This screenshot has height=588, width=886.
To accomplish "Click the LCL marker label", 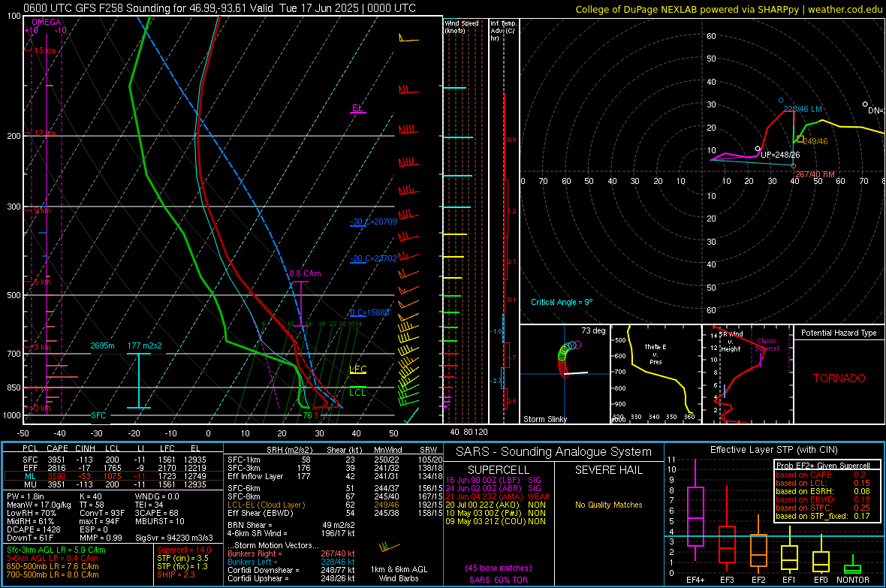I will point(357,393).
